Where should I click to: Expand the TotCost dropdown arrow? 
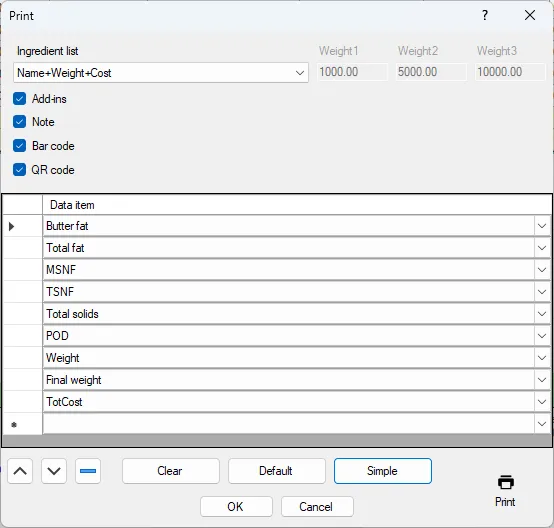542,401
